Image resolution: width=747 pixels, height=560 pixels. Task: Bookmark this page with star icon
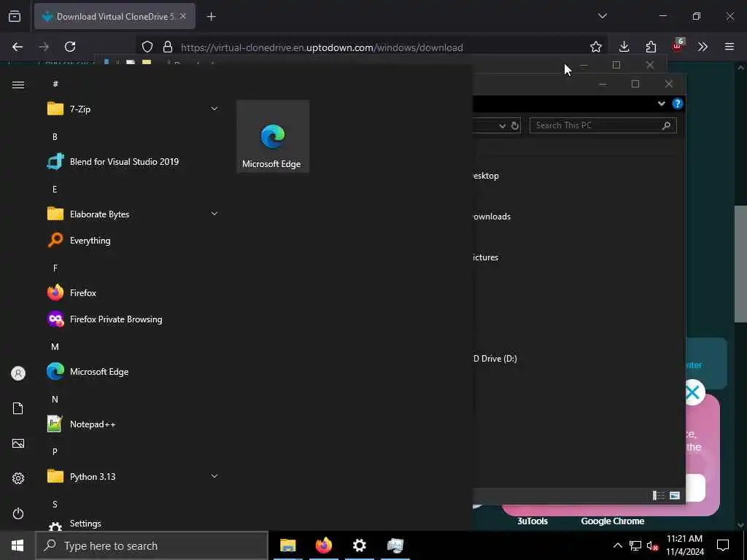tap(595, 47)
